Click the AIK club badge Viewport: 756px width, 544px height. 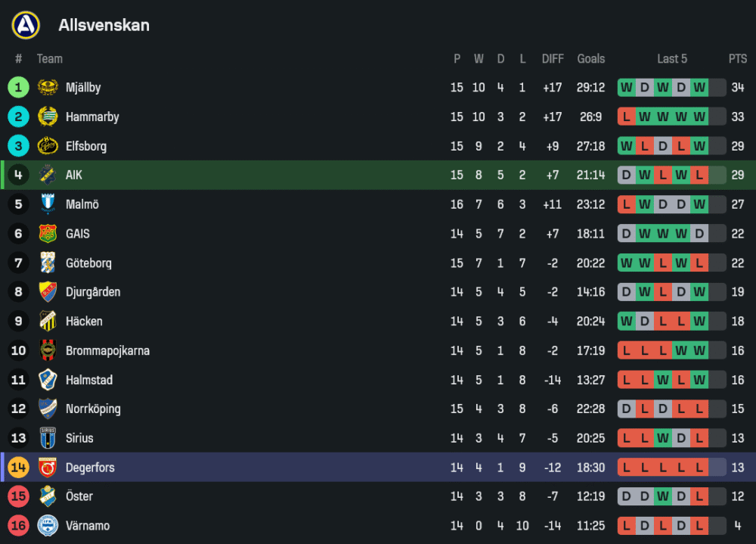[48, 175]
